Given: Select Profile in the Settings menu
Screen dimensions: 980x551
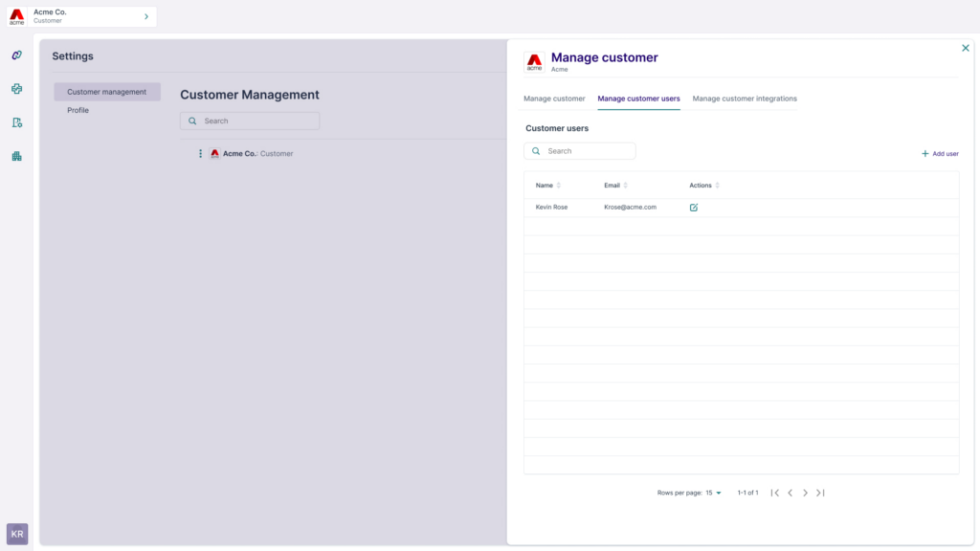Looking at the screenshot, I should 78,111.
